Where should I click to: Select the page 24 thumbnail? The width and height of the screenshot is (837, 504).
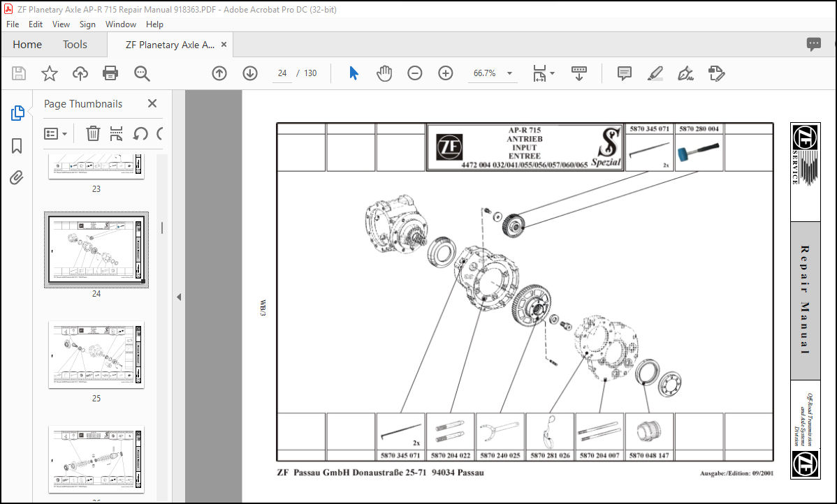tap(96, 250)
